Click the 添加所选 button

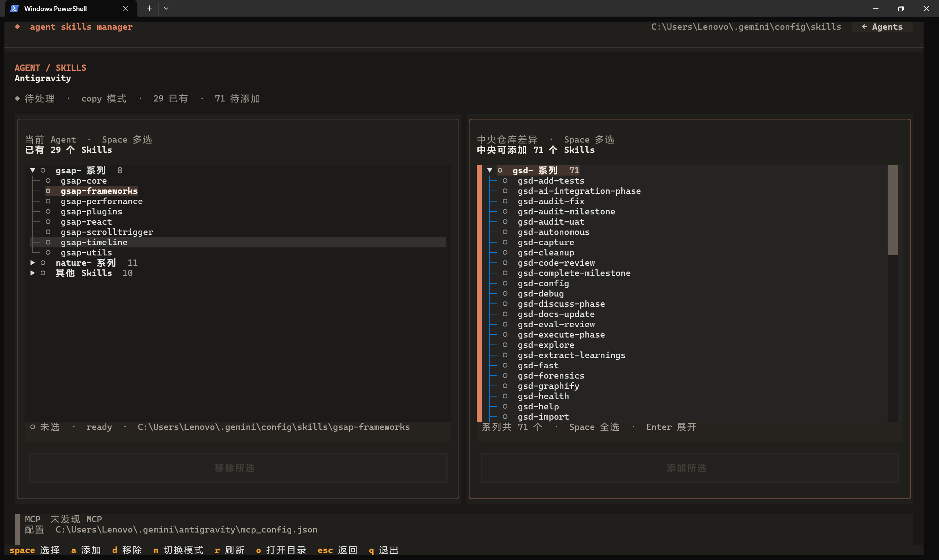point(690,468)
